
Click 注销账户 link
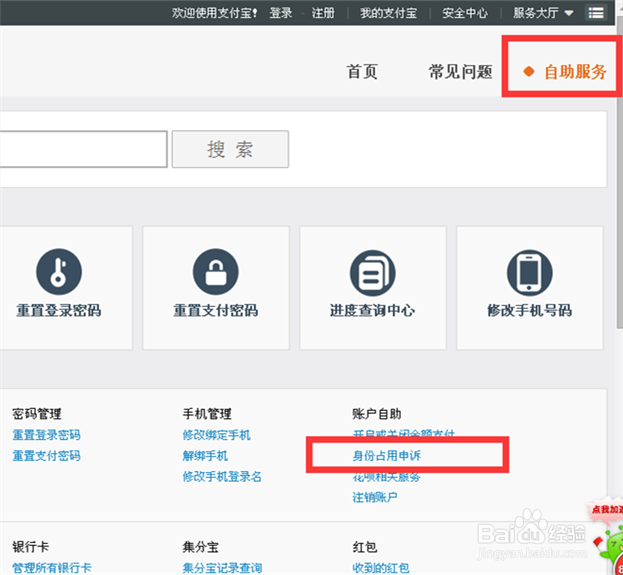(375, 497)
